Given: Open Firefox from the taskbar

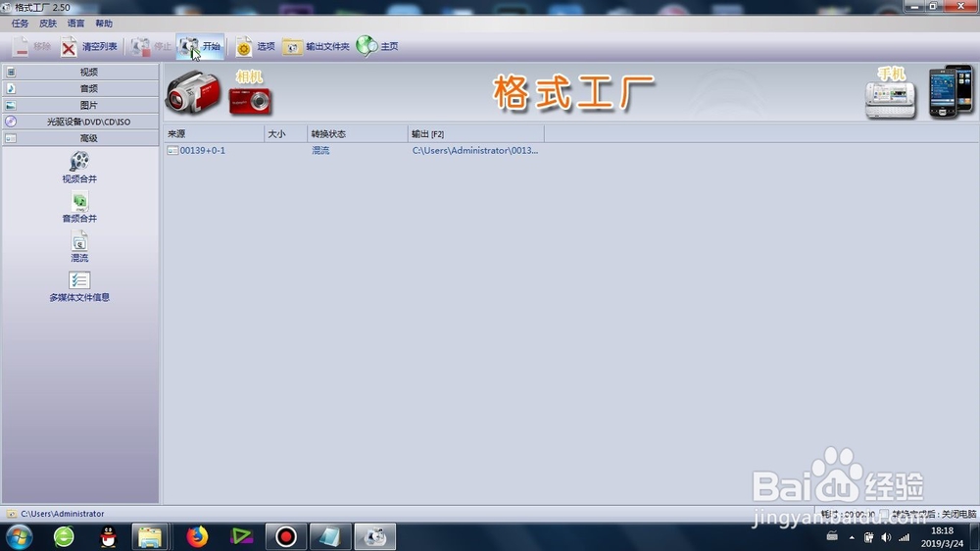Looking at the screenshot, I should pos(197,536).
